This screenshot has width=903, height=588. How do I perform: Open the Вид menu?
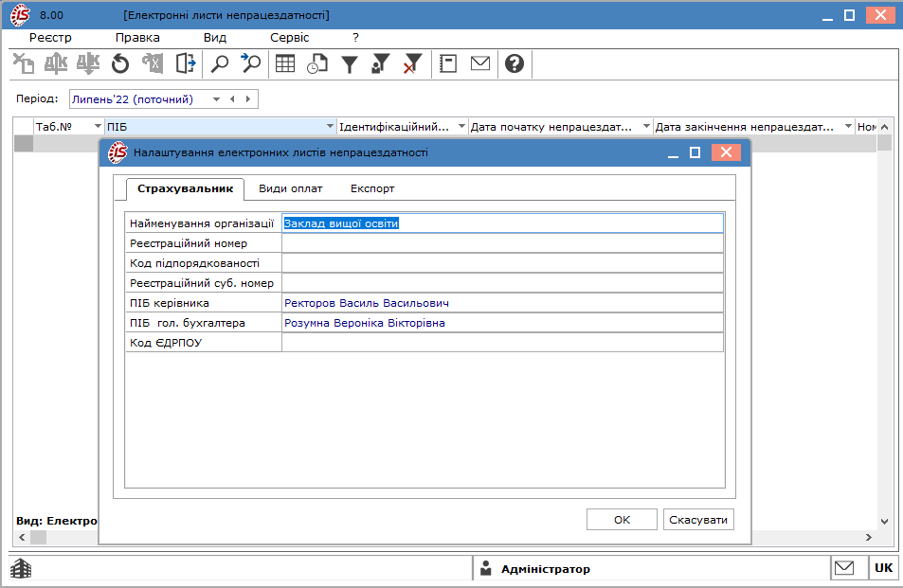click(x=215, y=37)
